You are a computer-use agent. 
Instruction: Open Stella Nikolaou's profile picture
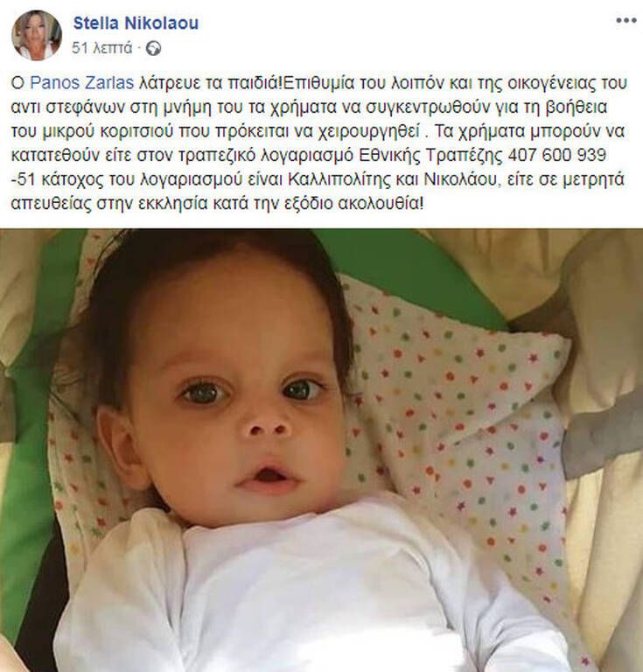click(x=37, y=35)
